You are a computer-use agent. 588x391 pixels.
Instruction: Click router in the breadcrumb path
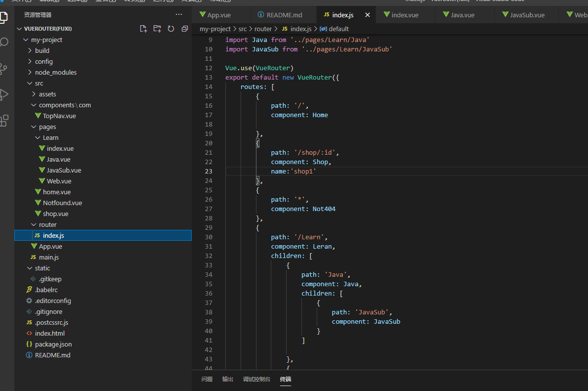pos(263,29)
